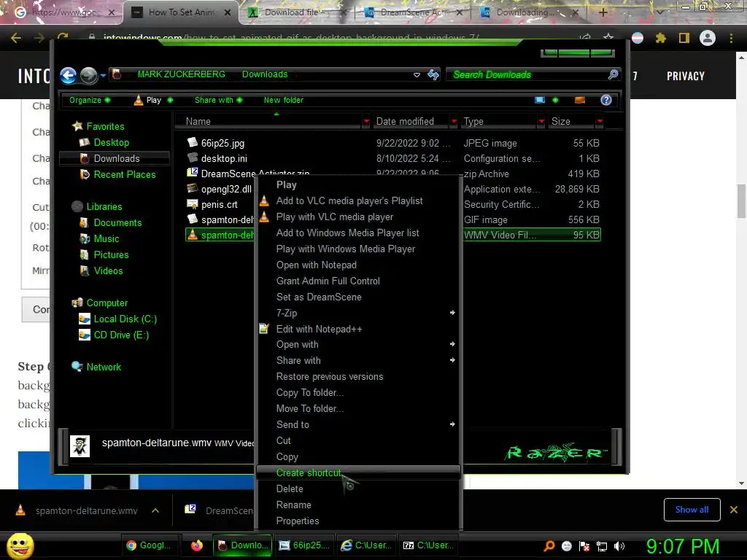
Task: Expand spamton-deltarune.wmv download options chevron
Action: click(x=155, y=510)
